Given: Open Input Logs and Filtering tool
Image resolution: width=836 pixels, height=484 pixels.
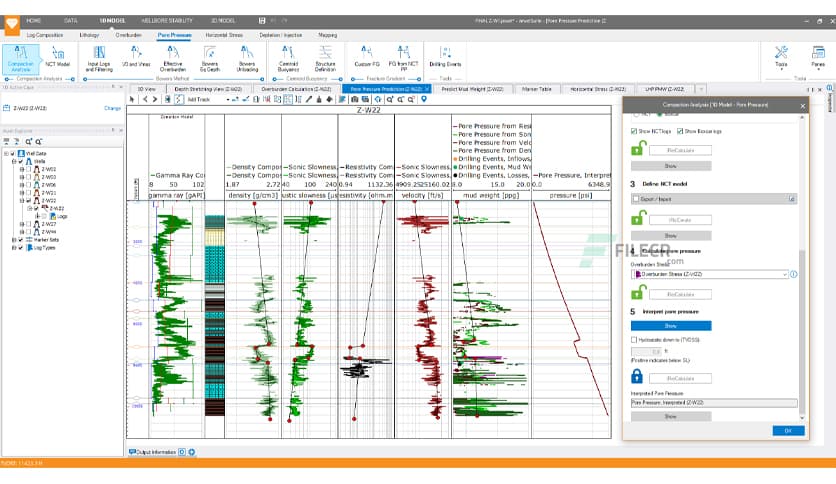Looking at the screenshot, I should click(99, 57).
